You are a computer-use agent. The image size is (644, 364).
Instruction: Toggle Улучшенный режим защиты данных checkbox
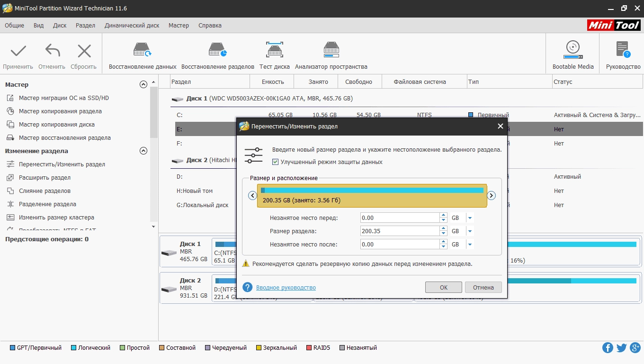(x=276, y=162)
